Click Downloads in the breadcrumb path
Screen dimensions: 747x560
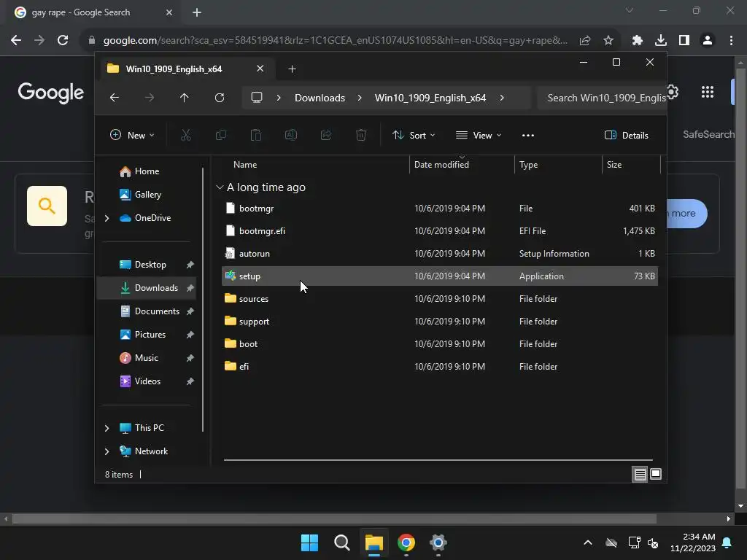320,98
